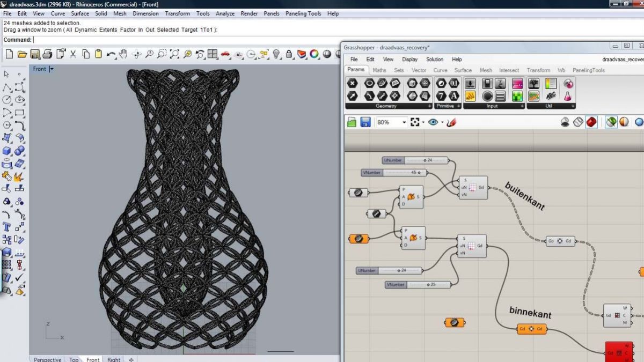The height and width of the screenshot is (362, 644).
Task: Print using Rhino printer icon
Action: pos(47,54)
